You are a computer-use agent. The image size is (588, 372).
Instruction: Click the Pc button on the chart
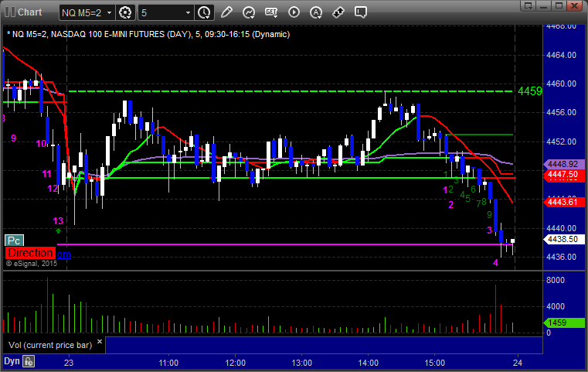(14, 241)
